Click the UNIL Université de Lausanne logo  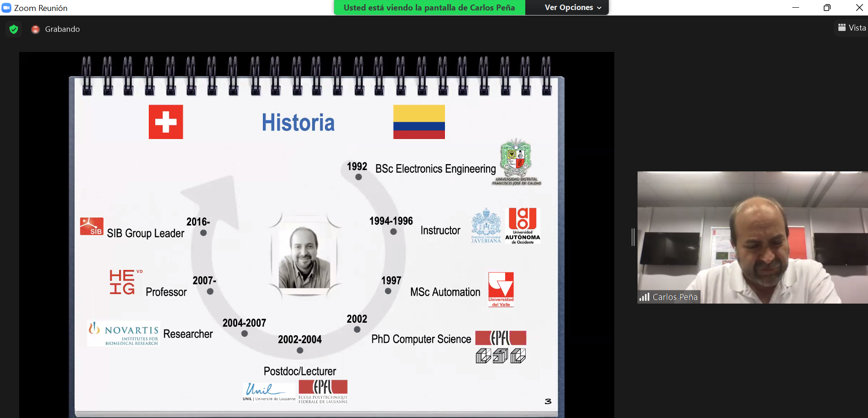point(269,392)
